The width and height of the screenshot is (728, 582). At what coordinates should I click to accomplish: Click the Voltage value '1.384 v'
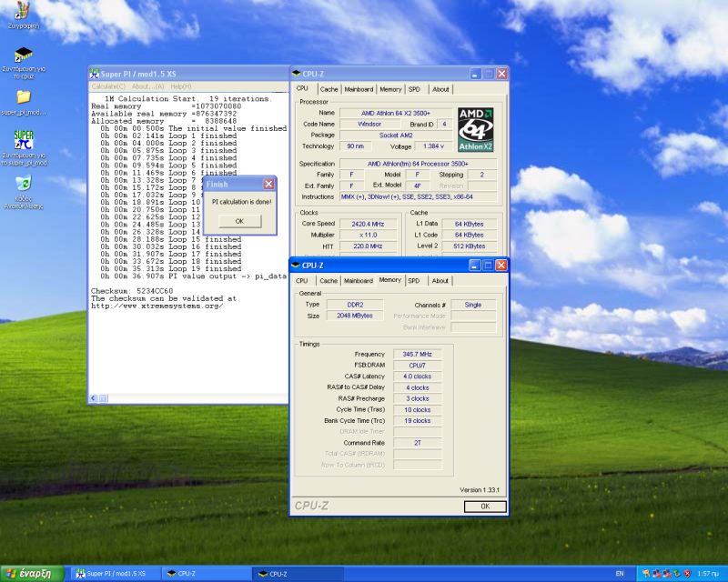pyautogui.click(x=434, y=146)
